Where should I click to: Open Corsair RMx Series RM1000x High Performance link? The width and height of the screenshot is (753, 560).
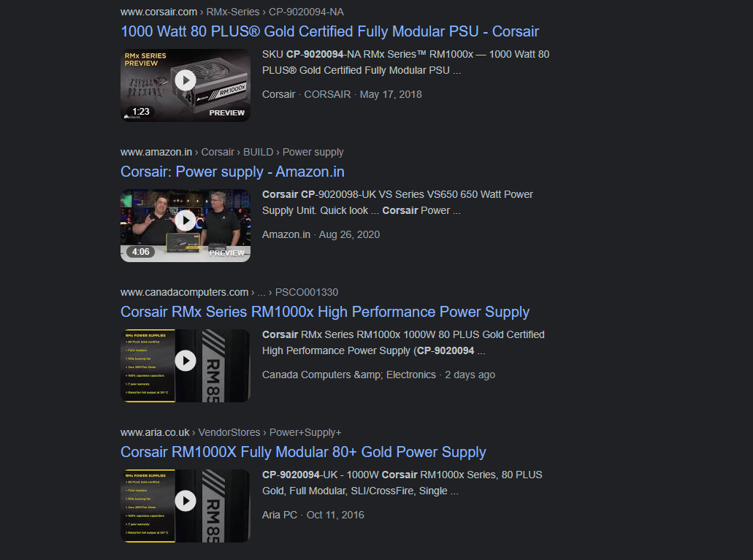pos(324,312)
